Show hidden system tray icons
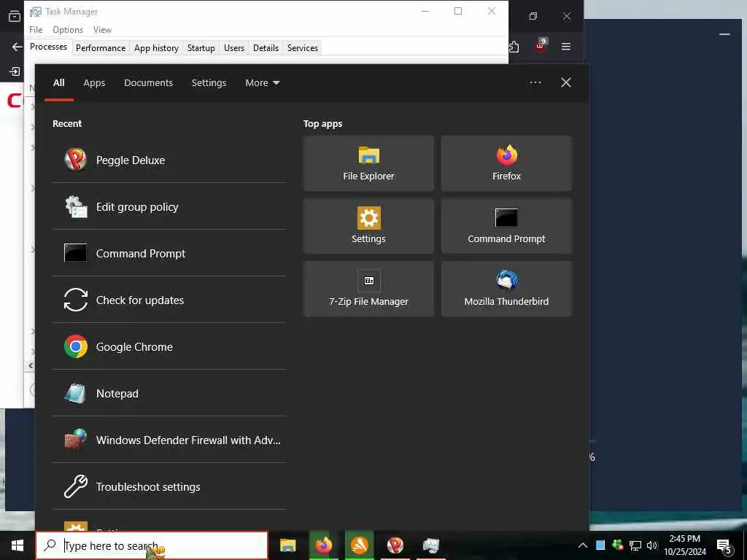 point(583,545)
